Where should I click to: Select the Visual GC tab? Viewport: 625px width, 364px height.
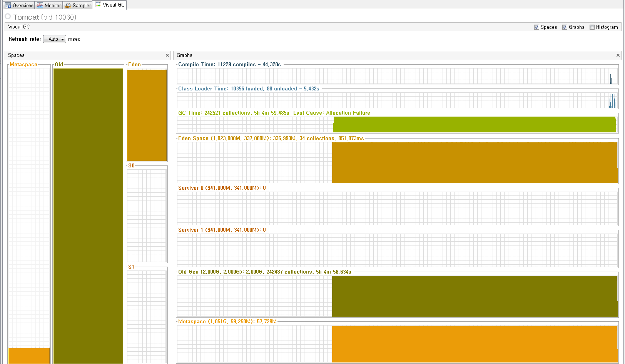coord(110,5)
